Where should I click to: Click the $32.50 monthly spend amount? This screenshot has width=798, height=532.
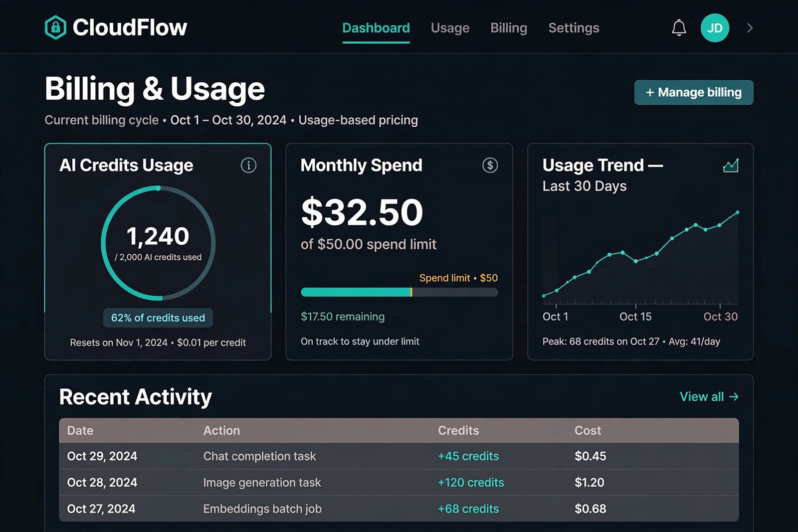(362, 212)
